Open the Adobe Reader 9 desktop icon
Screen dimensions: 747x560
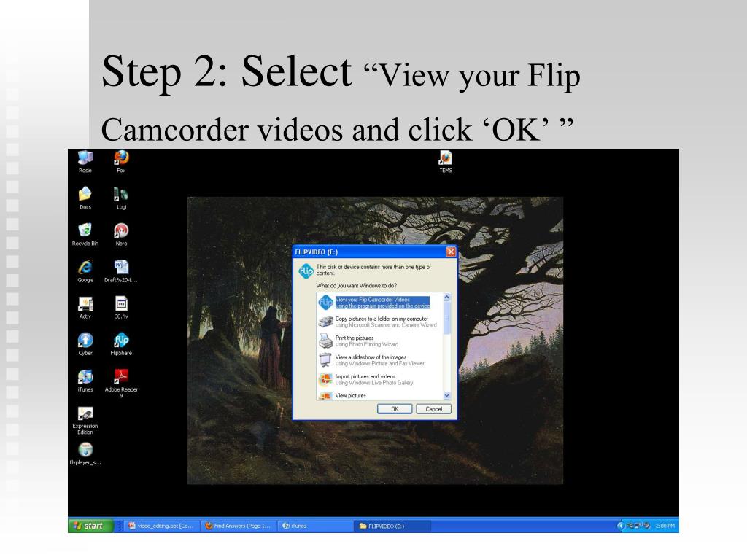coord(122,384)
